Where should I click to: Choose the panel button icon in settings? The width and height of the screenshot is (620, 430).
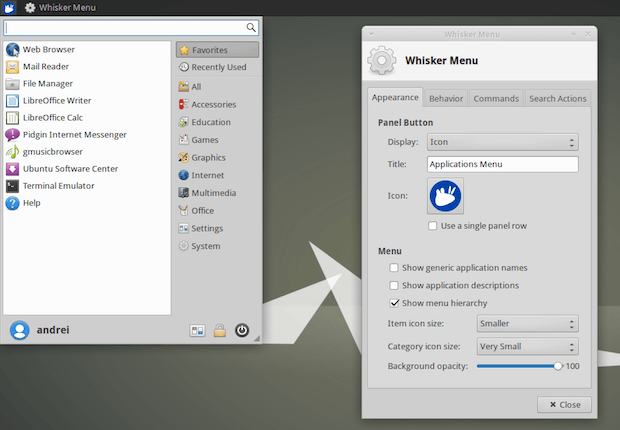coord(445,196)
